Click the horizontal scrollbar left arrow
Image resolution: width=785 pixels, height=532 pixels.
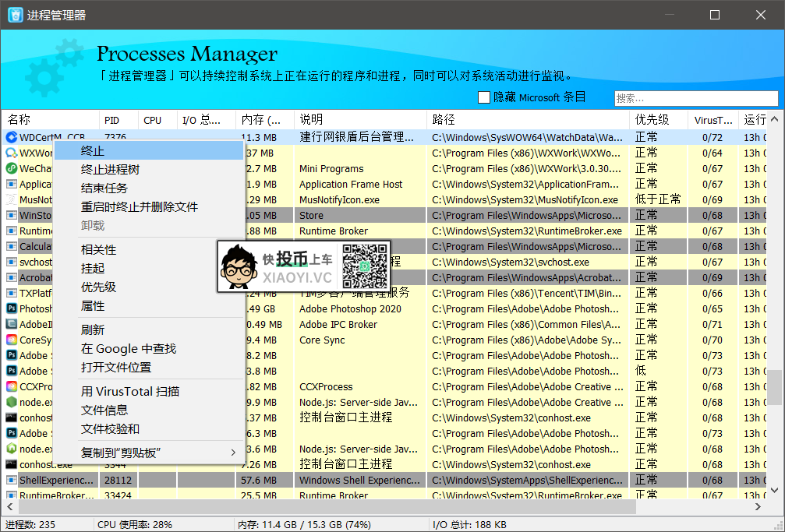point(9,506)
